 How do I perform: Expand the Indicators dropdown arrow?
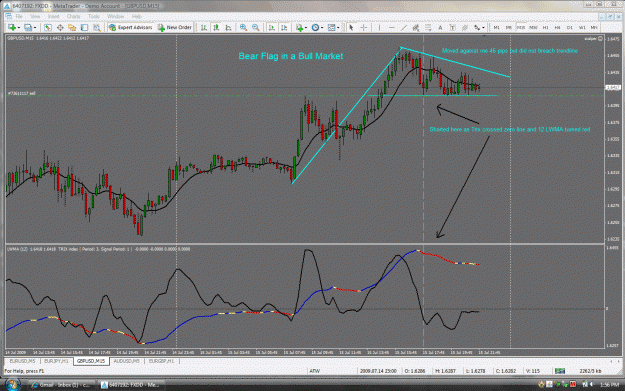(306, 28)
